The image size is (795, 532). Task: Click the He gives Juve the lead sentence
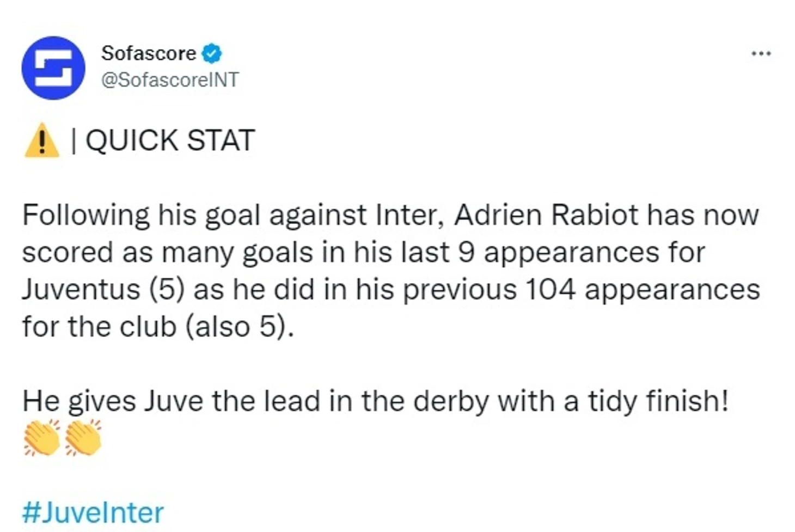375,402
